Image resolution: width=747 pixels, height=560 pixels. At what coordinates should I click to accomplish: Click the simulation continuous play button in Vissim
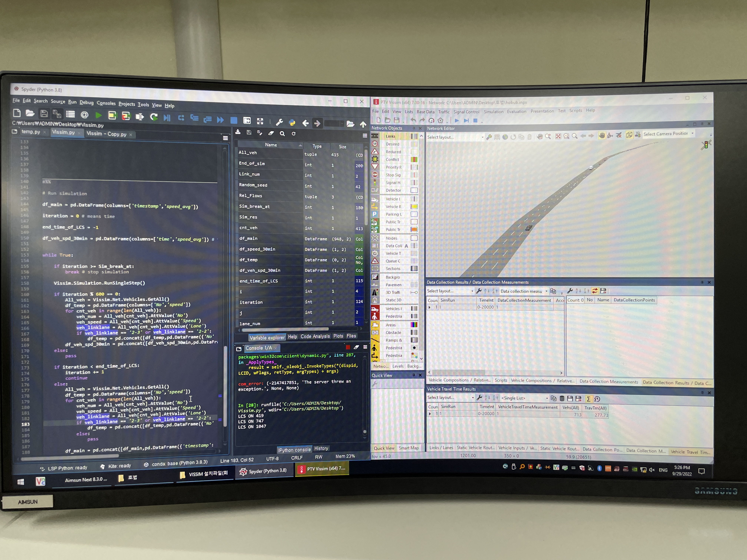(457, 121)
